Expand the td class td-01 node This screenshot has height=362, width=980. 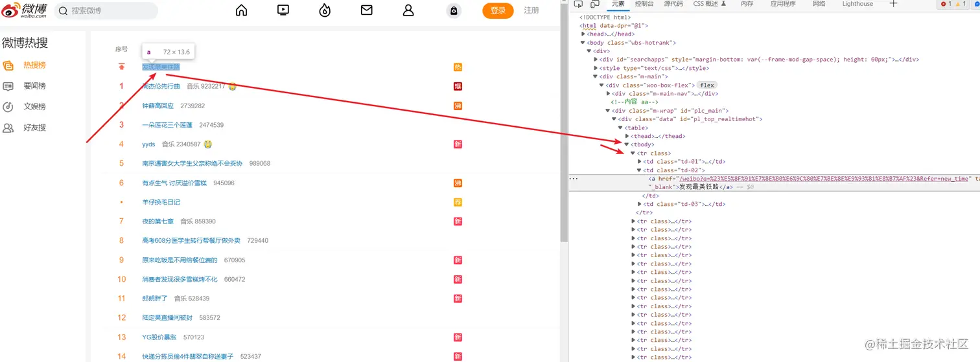click(639, 162)
